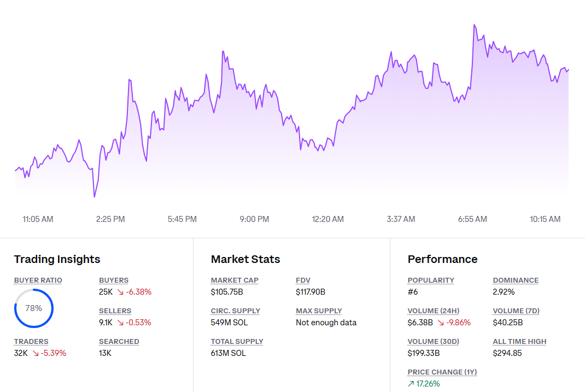This screenshot has height=392, width=585.
Task: Click the 78% buyer ratio donut chart
Action: (34, 308)
